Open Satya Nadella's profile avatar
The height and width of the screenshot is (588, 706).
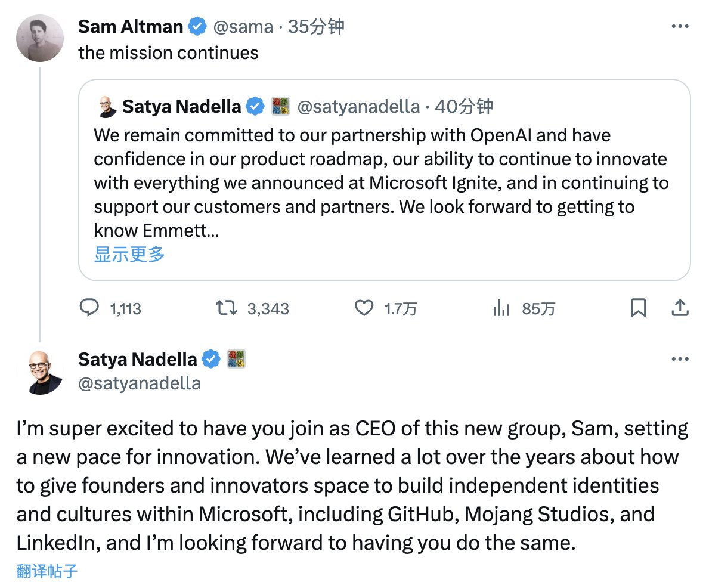pos(40,371)
